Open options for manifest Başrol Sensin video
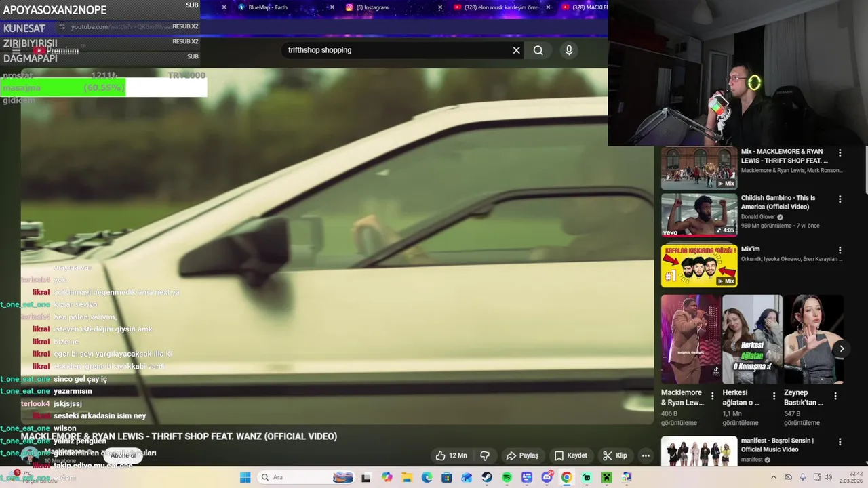The image size is (868, 488). [840, 442]
